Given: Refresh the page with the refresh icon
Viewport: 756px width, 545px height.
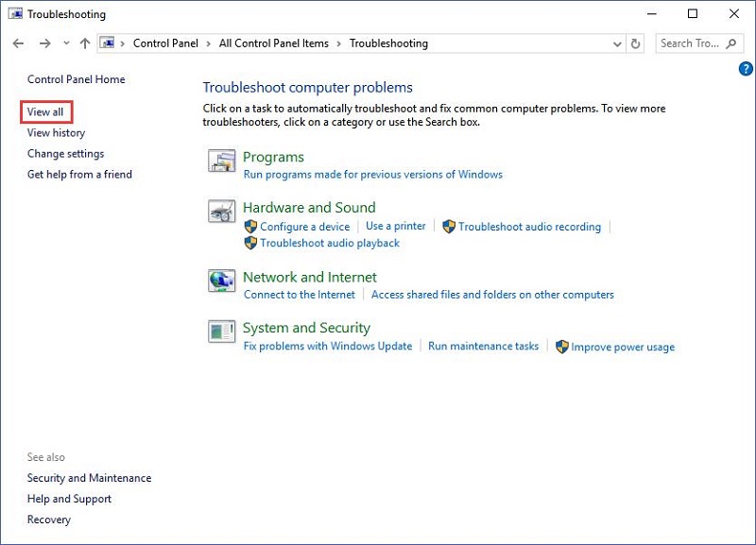Looking at the screenshot, I should 633,43.
